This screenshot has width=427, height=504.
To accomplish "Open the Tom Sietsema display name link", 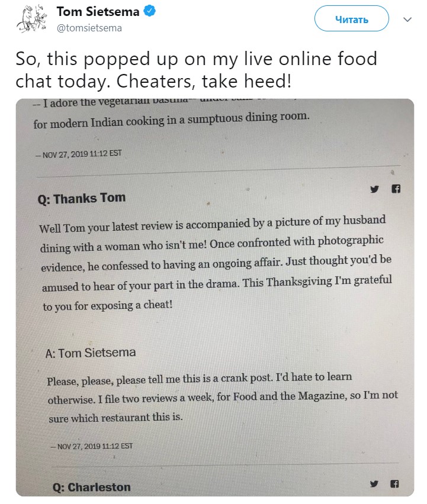I will point(98,12).
